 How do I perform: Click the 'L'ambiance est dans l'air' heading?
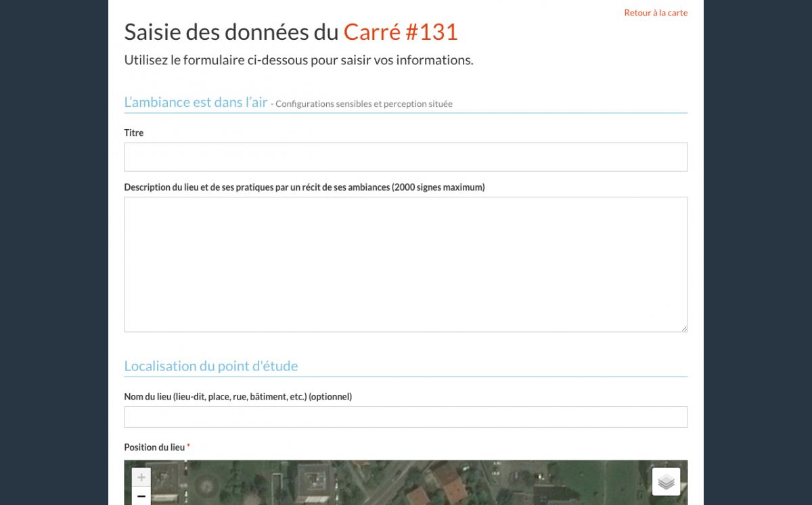tap(196, 103)
